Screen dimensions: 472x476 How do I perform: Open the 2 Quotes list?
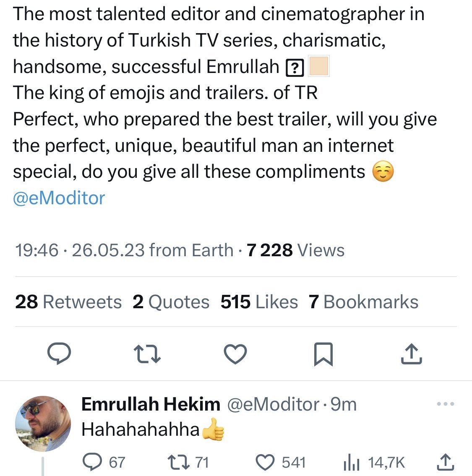coord(171,302)
